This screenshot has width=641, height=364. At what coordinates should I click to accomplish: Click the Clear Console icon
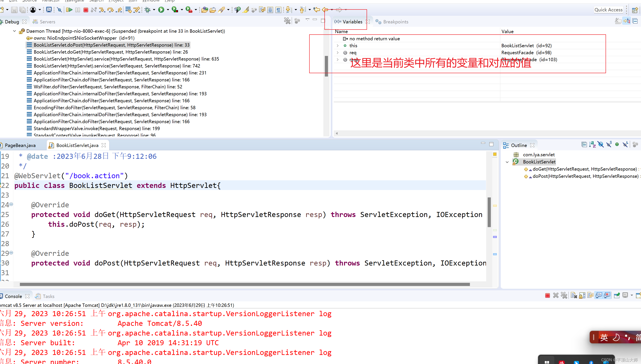574,296
